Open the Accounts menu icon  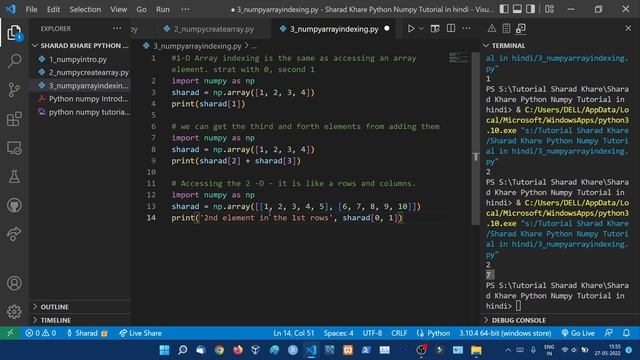click(14, 283)
